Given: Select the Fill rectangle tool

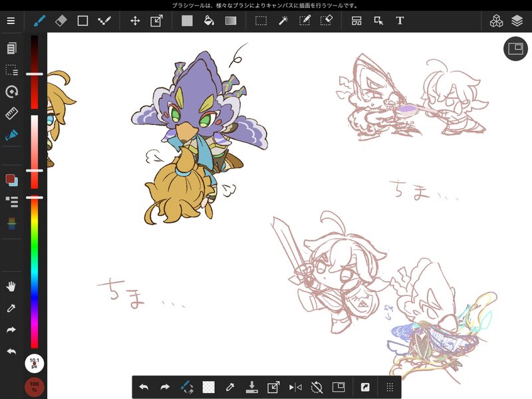Looking at the screenshot, I should [x=187, y=21].
